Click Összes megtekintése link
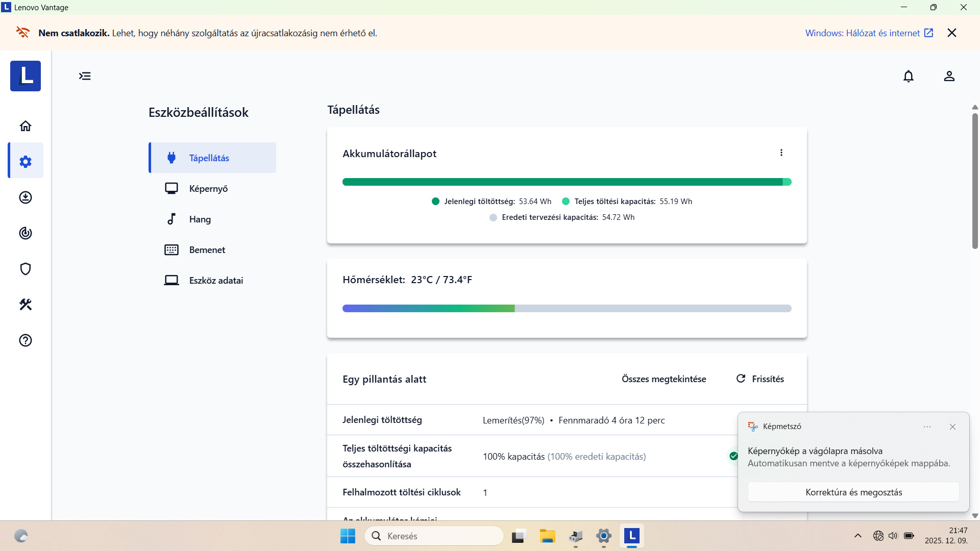This screenshot has width=980, height=551. coord(664,379)
